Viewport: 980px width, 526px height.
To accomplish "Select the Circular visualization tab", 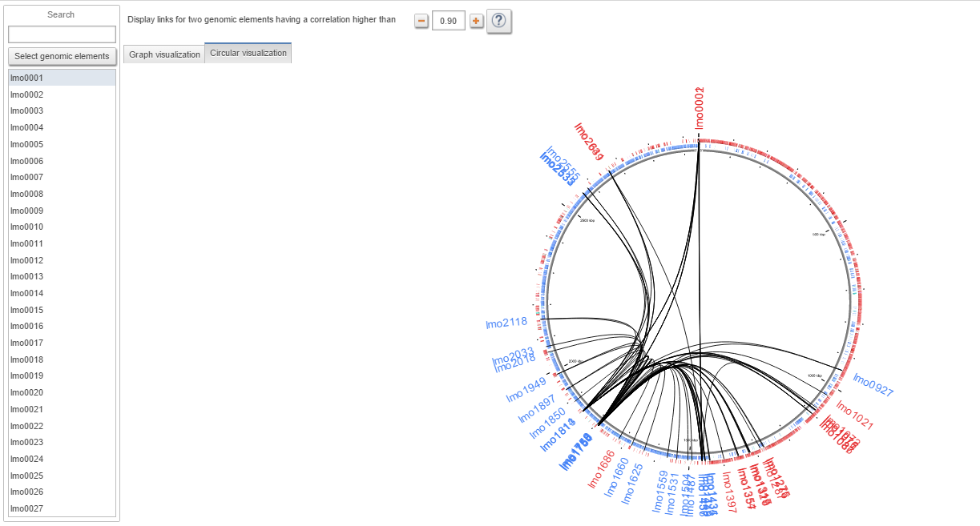I will tap(248, 54).
